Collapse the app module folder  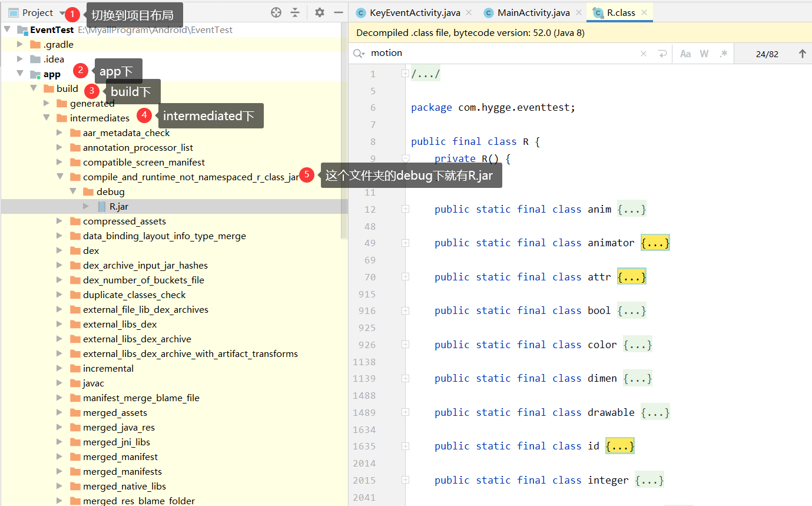point(20,74)
